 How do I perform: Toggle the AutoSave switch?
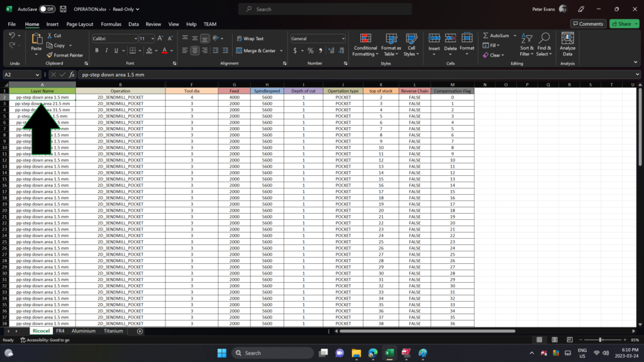point(47,9)
